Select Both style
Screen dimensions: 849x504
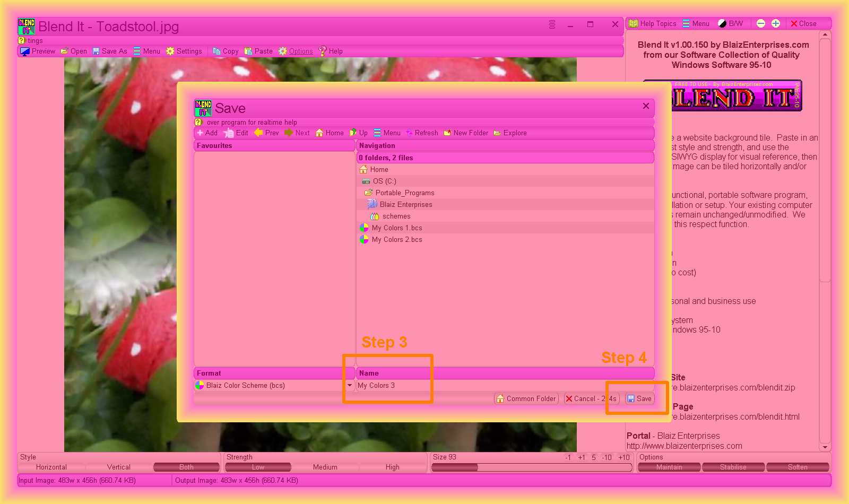tap(186, 467)
